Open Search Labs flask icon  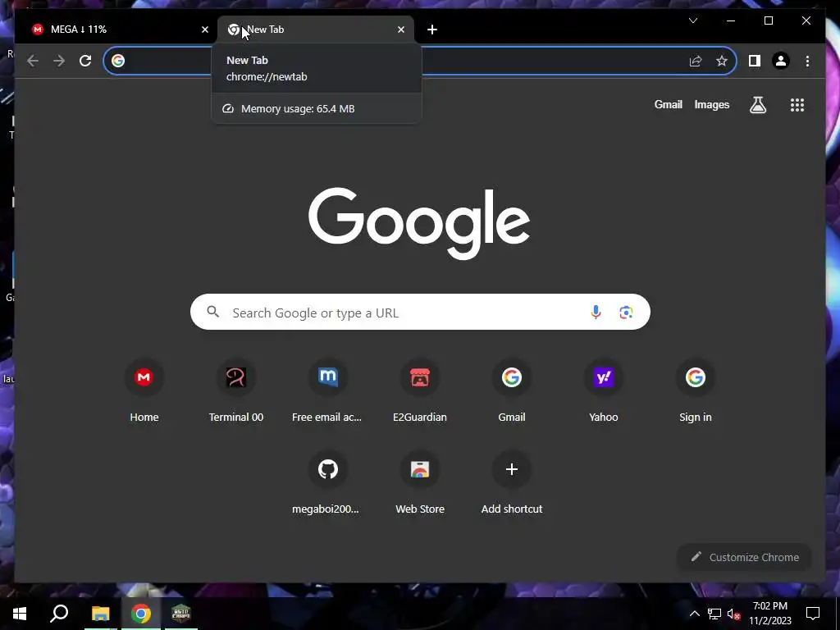tap(757, 105)
